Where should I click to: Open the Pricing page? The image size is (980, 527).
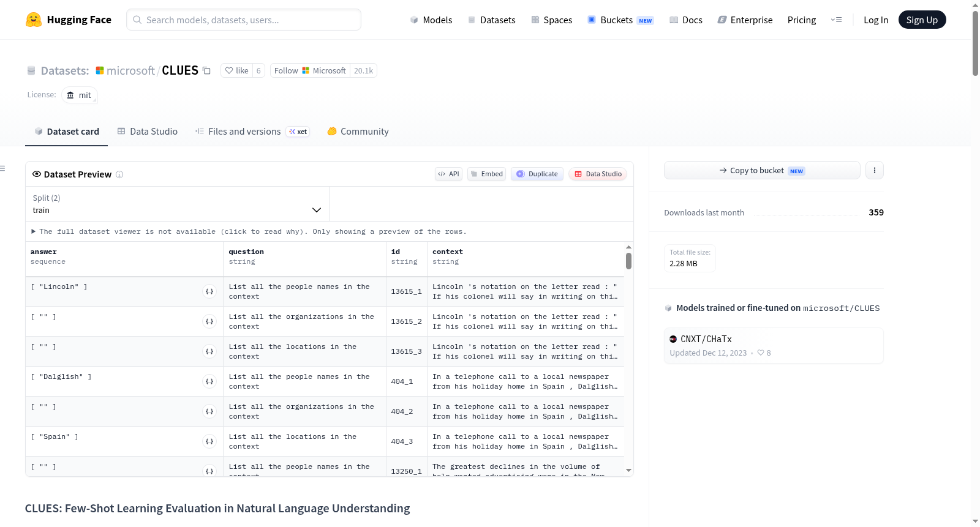[x=802, y=20]
